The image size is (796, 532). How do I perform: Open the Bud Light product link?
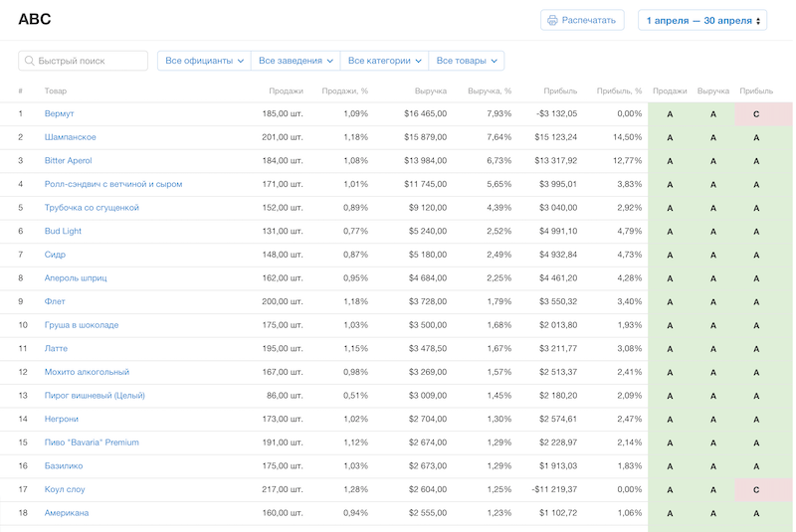(63, 231)
